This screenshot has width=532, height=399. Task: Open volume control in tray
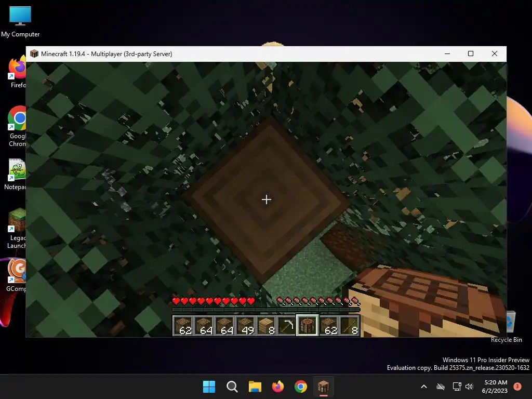[x=469, y=387]
